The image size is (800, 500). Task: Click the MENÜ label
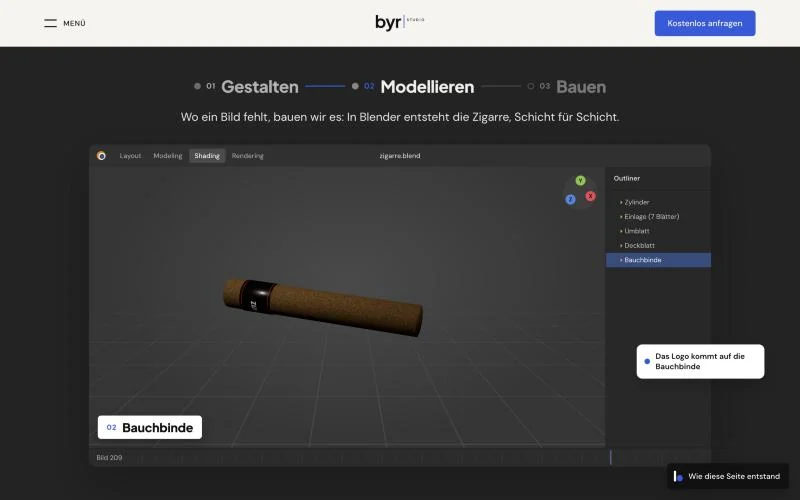[x=74, y=23]
